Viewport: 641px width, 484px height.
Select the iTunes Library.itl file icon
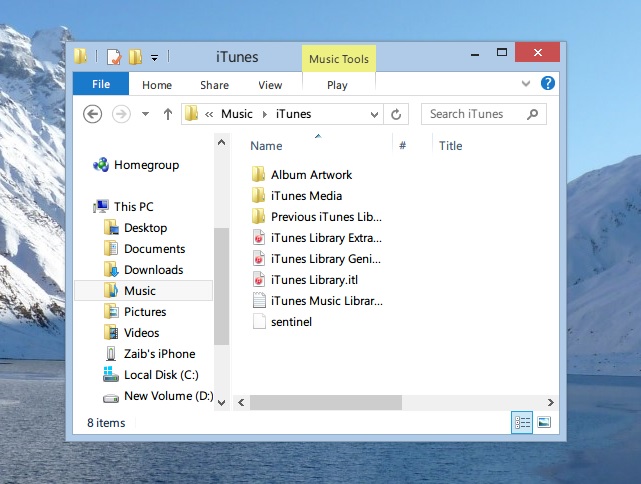(258, 280)
